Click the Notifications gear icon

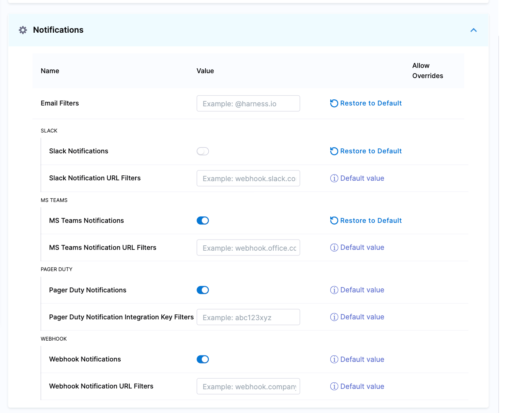point(23,30)
